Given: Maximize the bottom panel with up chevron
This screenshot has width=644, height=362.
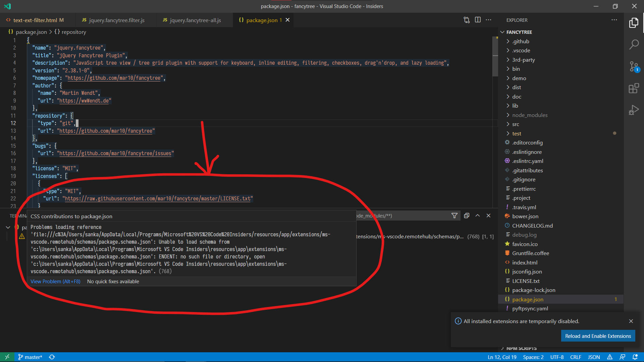Looking at the screenshot, I should coord(478,216).
